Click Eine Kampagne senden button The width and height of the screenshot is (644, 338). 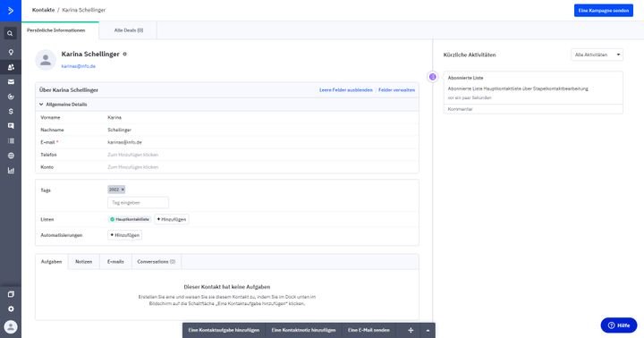tap(604, 10)
